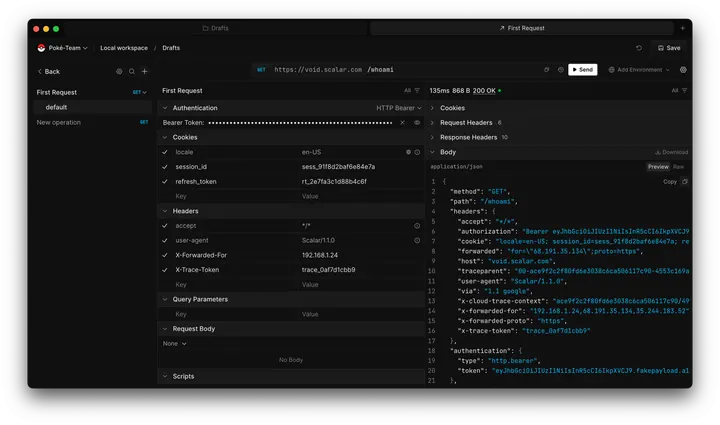Select Preview body view

click(x=658, y=167)
